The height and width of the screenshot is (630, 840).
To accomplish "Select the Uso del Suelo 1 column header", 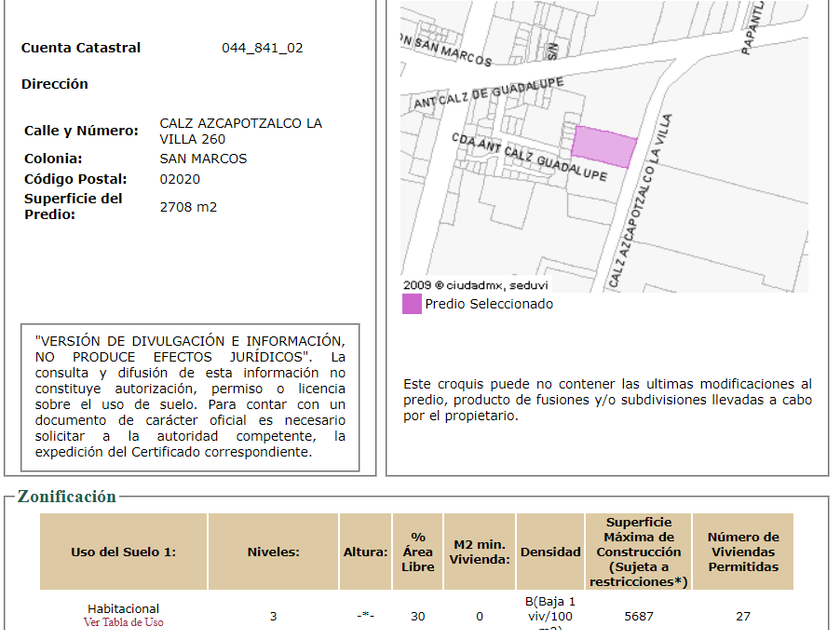I will (x=123, y=552).
